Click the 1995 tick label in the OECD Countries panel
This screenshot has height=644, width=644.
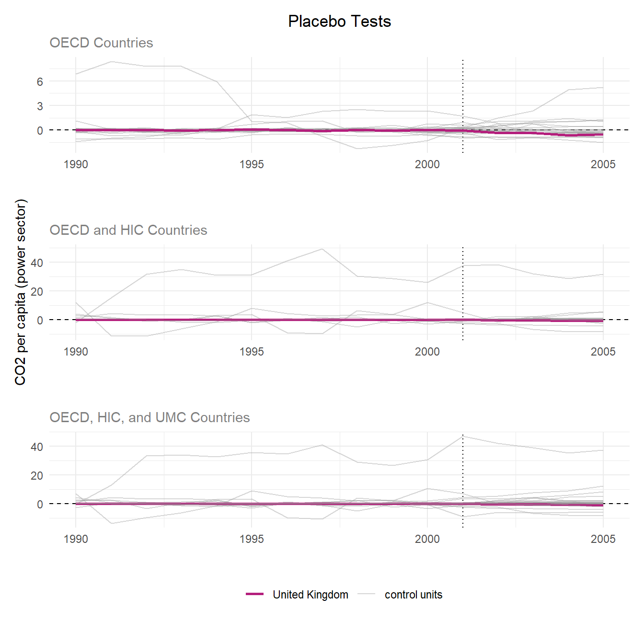(252, 164)
